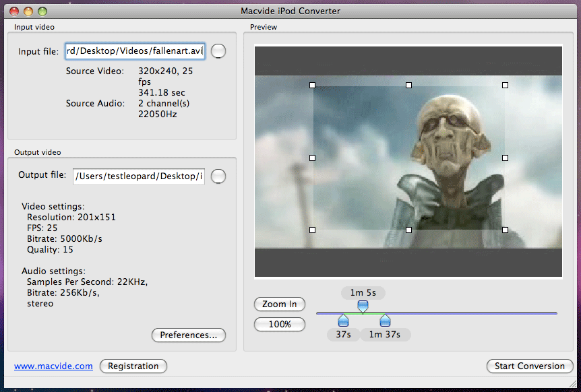
Task: Start the video conversion
Action: pyautogui.click(x=530, y=366)
